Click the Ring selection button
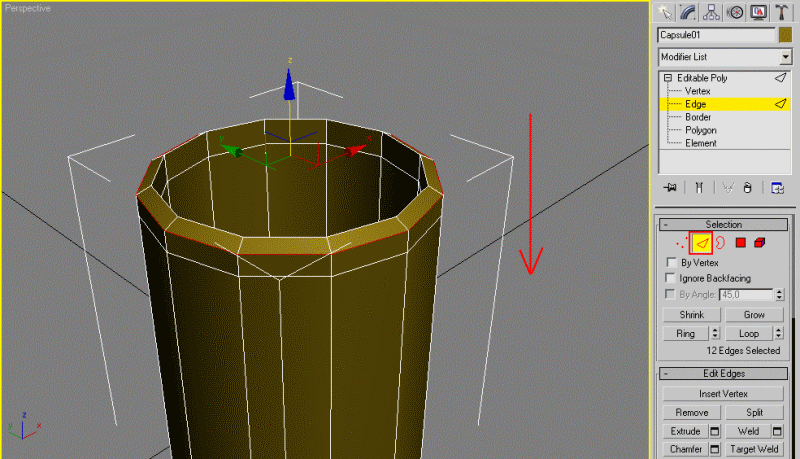Screen dimensions: 800x459 (x=686, y=334)
